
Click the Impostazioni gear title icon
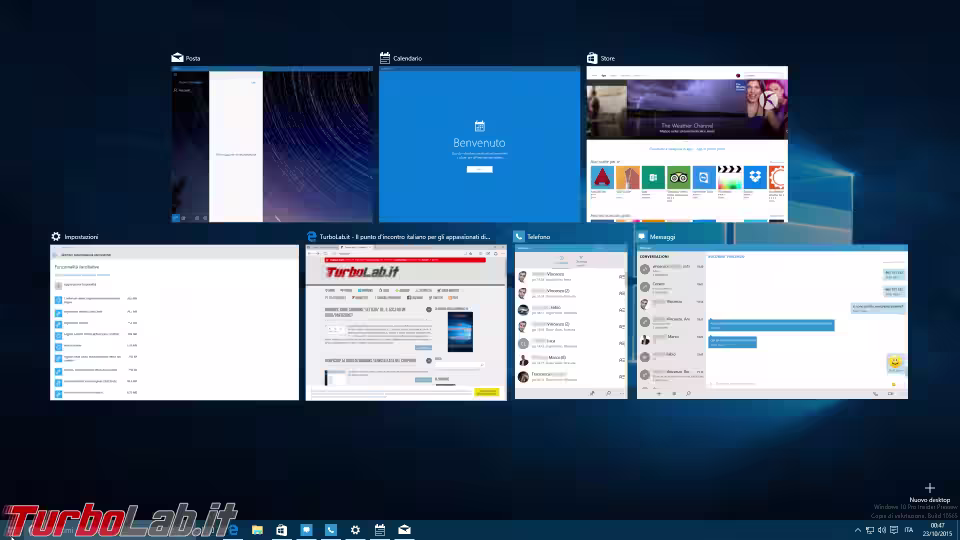[x=56, y=236]
